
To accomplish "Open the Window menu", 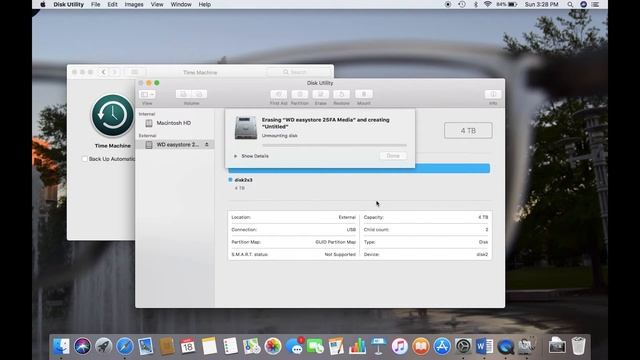I will (181, 4).
